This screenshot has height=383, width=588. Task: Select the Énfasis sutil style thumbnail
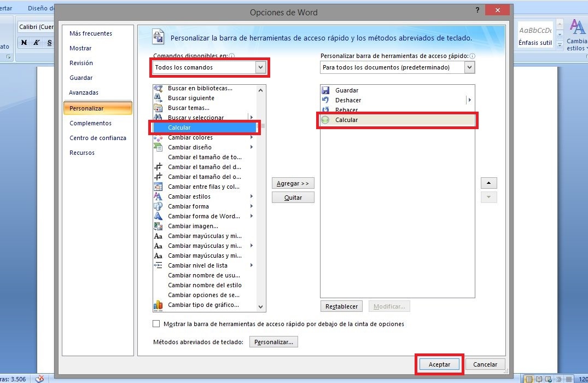click(535, 35)
